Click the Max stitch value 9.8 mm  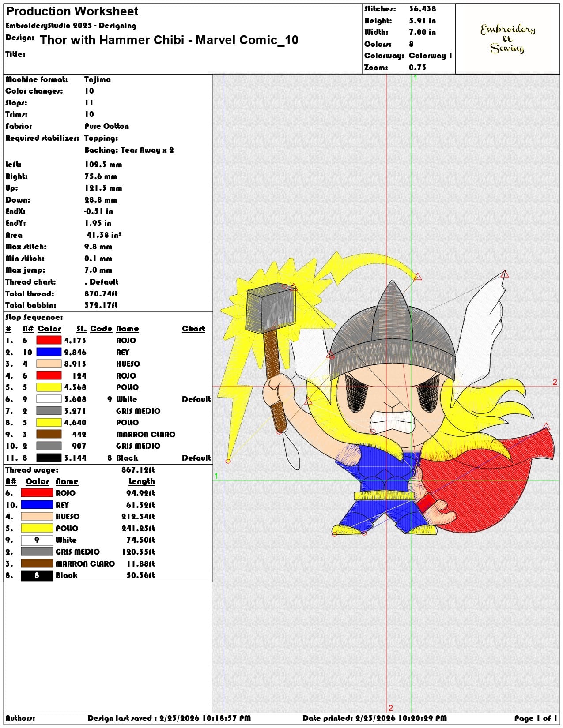tap(98, 247)
